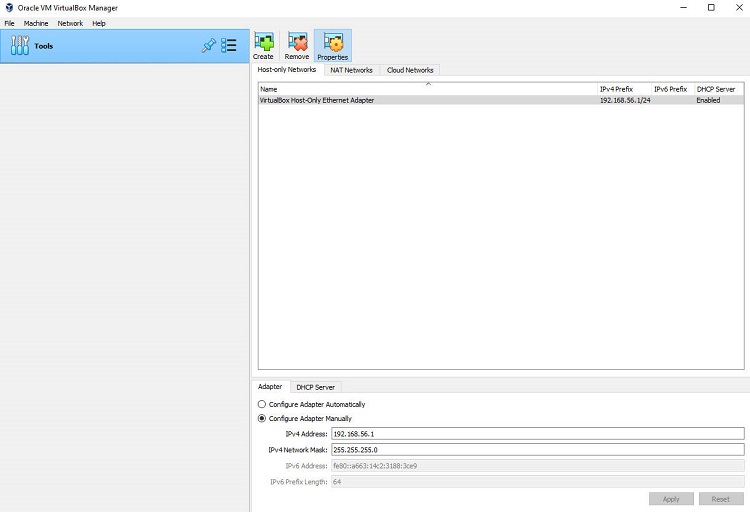Screen dimensions: 750x512
Task: Switch to the DHCP Server tab
Action: pyautogui.click(x=316, y=387)
